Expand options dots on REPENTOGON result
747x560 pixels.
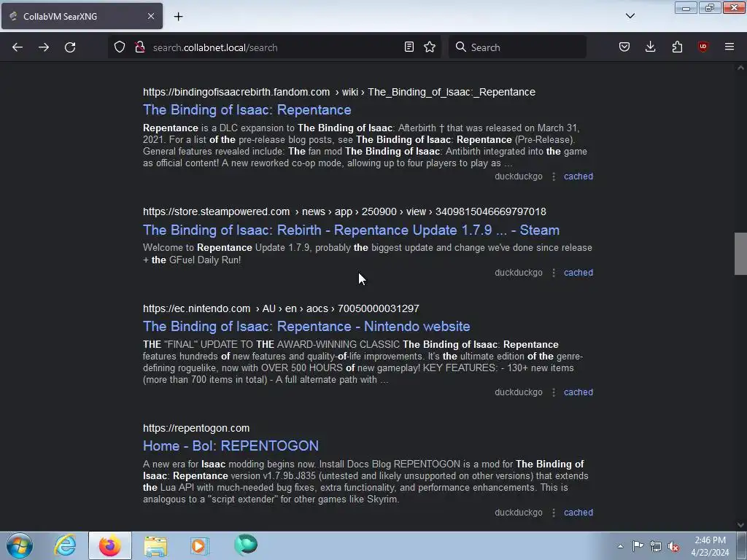(554, 513)
